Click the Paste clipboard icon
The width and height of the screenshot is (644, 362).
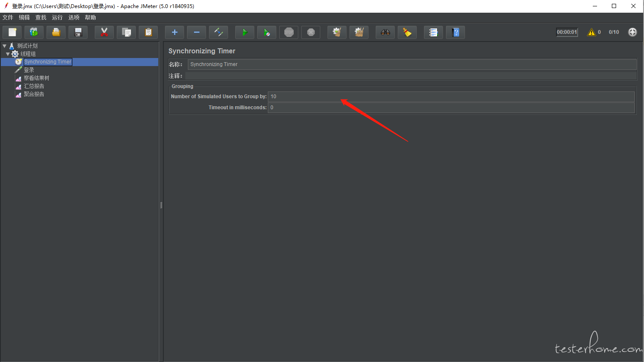coord(148,32)
